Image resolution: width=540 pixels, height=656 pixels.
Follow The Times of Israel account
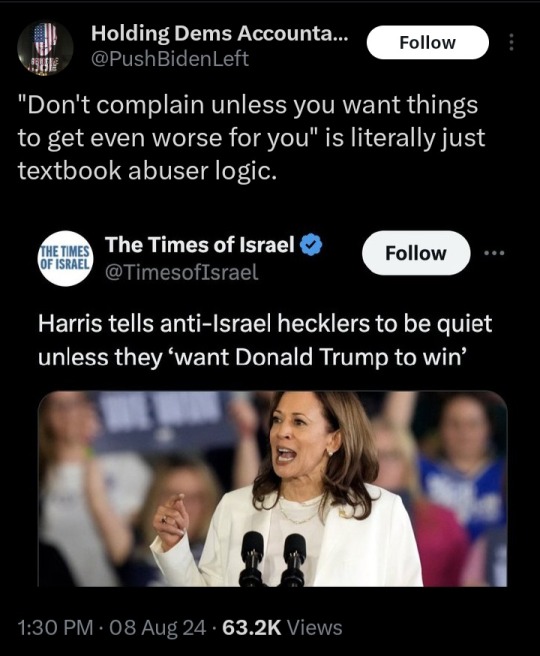tap(416, 253)
